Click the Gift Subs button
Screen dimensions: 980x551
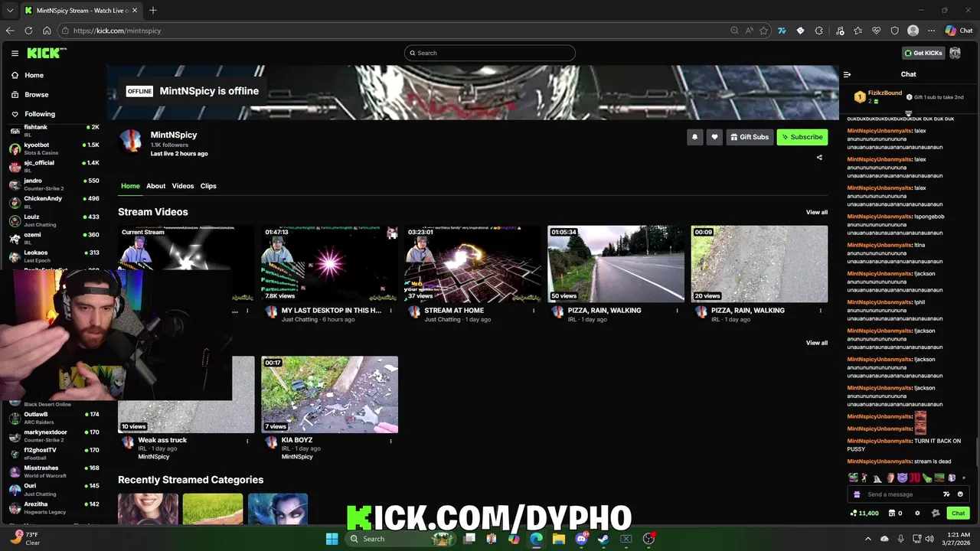tap(750, 137)
